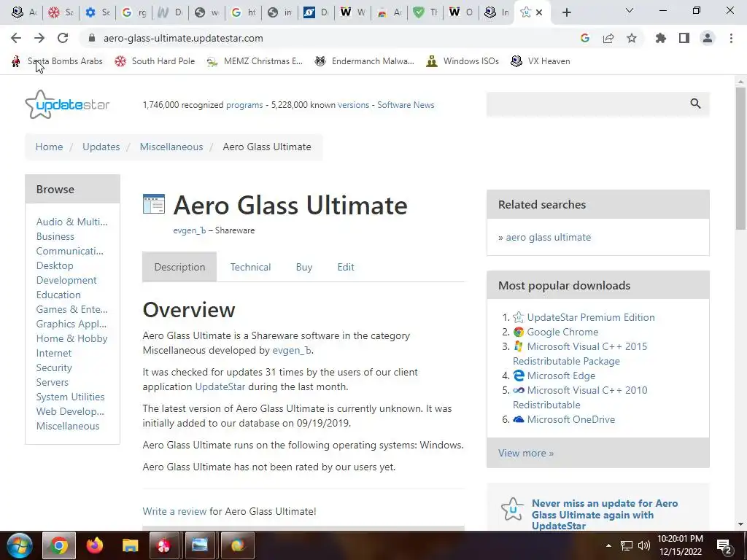747x560 pixels.
Task: Click the UpdateStar logo
Action: coord(67,104)
